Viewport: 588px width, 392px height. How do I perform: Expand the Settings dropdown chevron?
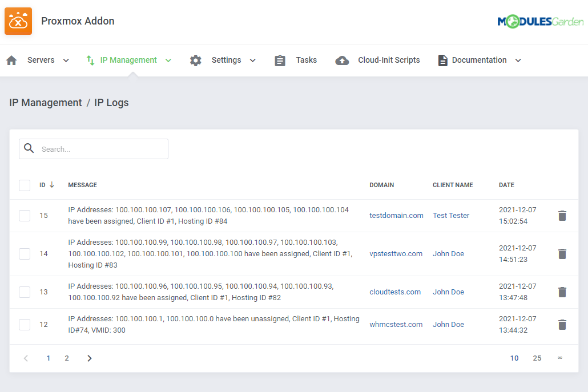pos(253,60)
